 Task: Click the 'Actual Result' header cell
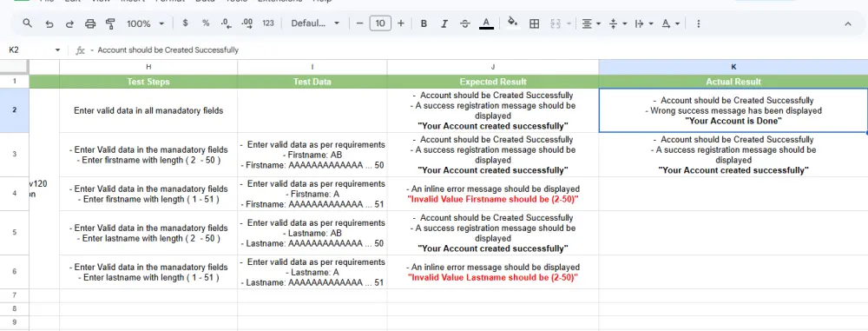pos(733,82)
